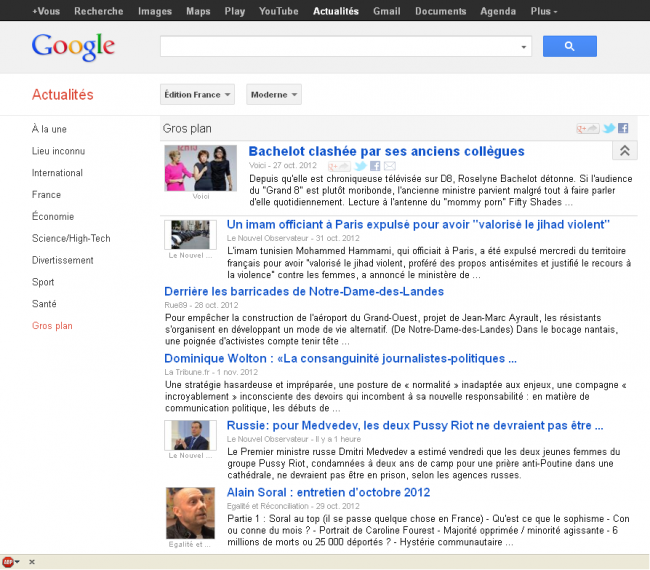Open Maps in the top bar
Viewport: 650px width, 570px height.
point(198,11)
